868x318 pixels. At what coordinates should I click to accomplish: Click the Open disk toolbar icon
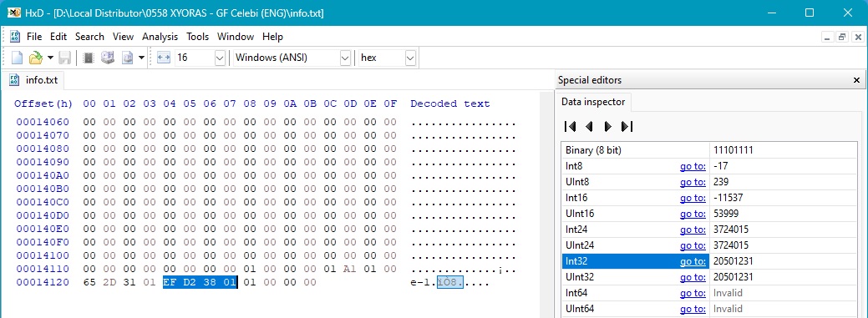(108, 58)
